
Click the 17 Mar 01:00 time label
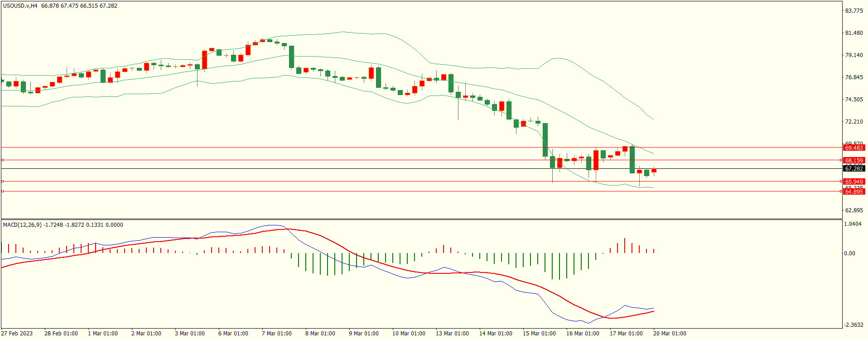(x=626, y=333)
